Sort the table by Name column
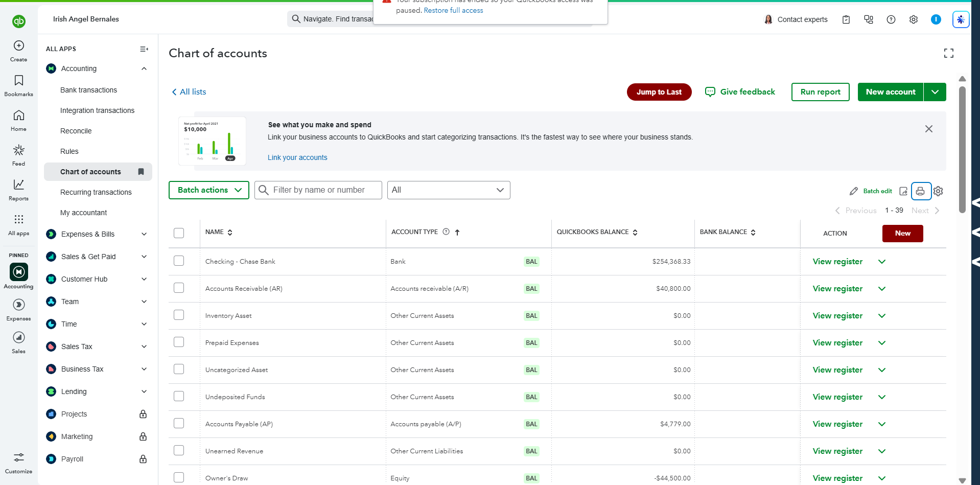The width and height of the screenshot is (980, 485). click(219, 232)
